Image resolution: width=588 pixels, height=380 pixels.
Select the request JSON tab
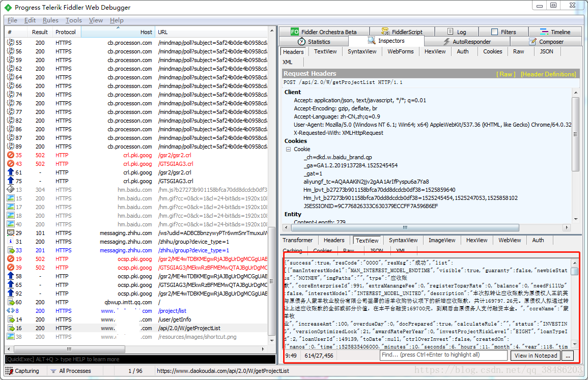(546, 51)
